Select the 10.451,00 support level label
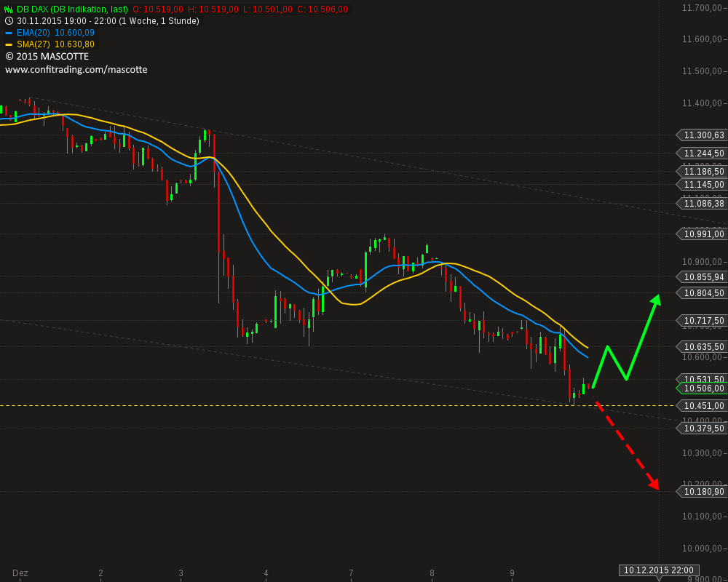 [702, 406]
